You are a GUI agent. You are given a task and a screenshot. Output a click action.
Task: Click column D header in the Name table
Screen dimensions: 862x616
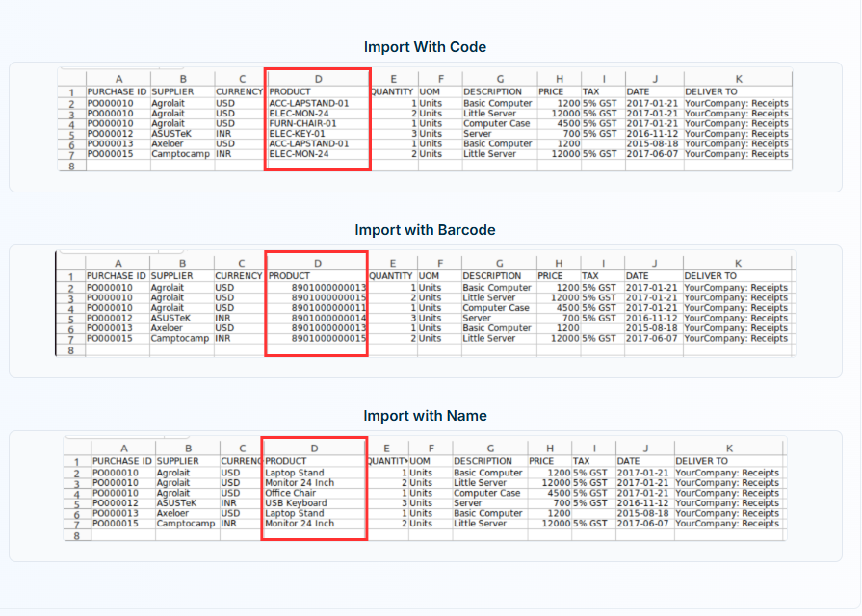[x=314, y=449]
